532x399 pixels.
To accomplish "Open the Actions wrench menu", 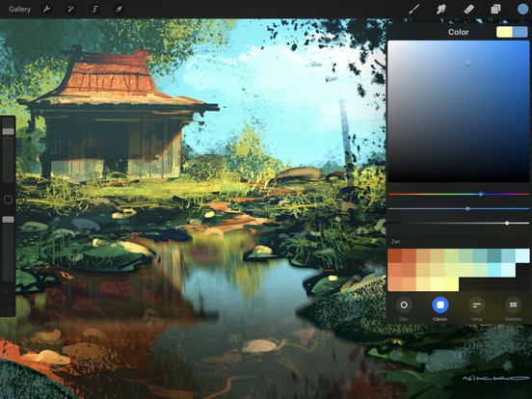I will (x=46, y=9).
